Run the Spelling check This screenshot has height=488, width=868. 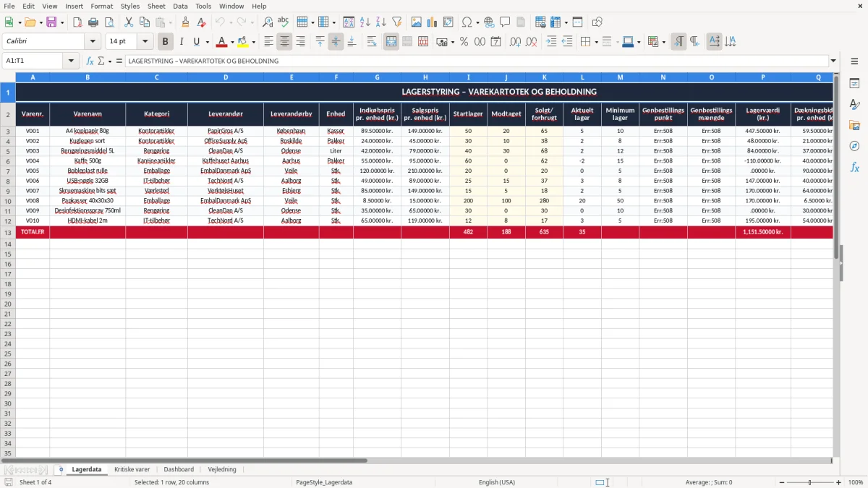(284, 22)
